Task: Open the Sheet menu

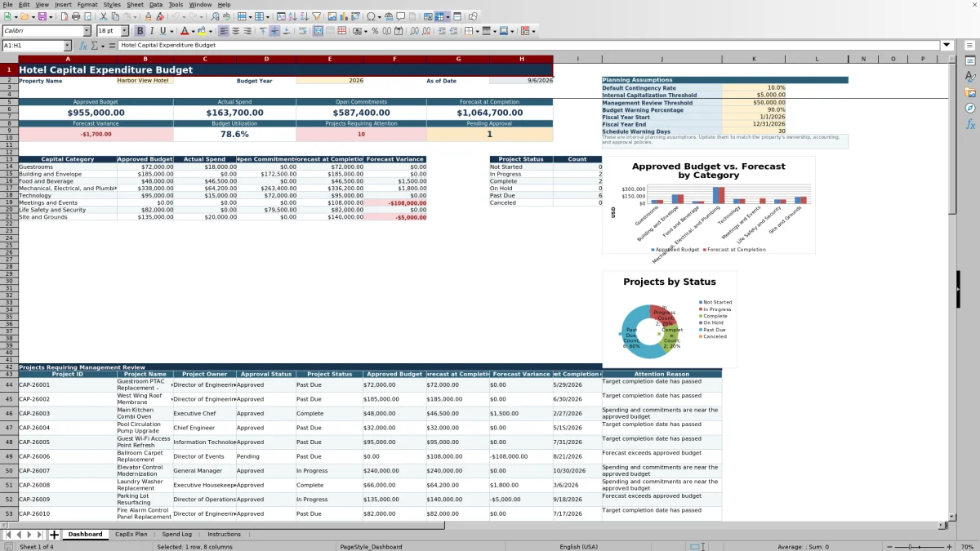Action: (135, 4)
